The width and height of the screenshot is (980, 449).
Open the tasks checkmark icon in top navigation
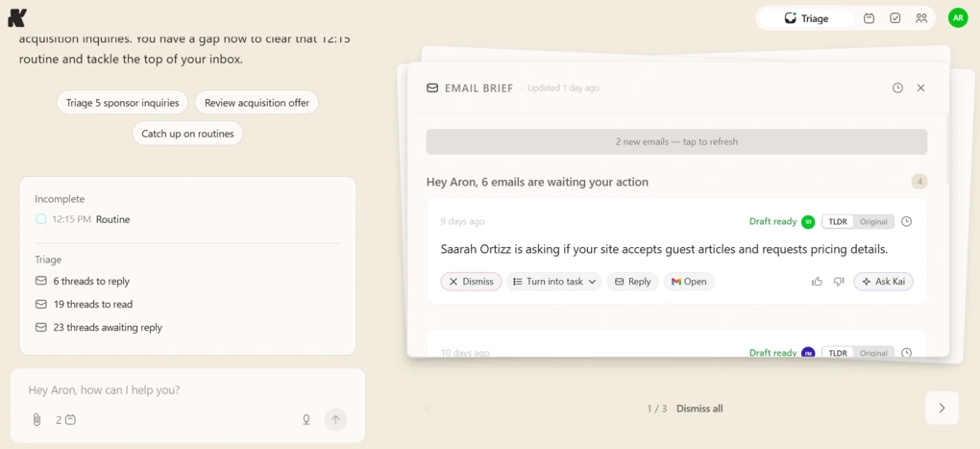tap(895, 18)
